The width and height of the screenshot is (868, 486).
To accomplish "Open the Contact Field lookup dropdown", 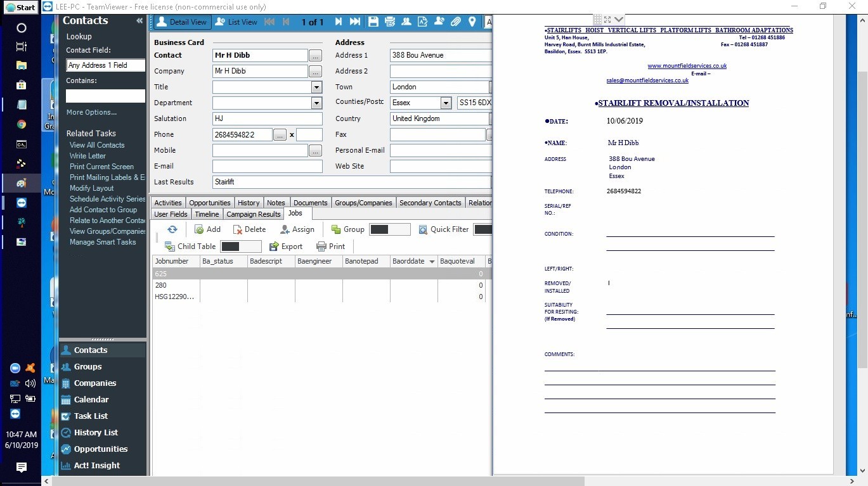I will 105,65.
